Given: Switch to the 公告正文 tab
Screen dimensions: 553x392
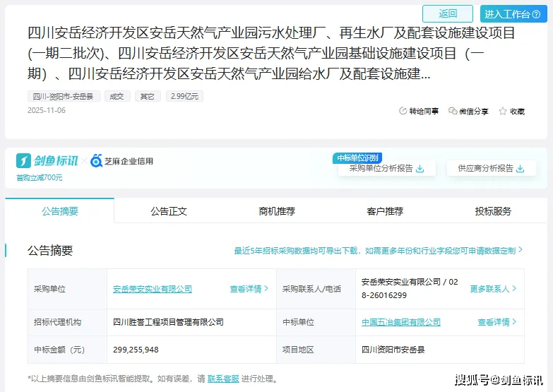Looking at the screenshot, I should pyautogui.click(x=169, y=211).
